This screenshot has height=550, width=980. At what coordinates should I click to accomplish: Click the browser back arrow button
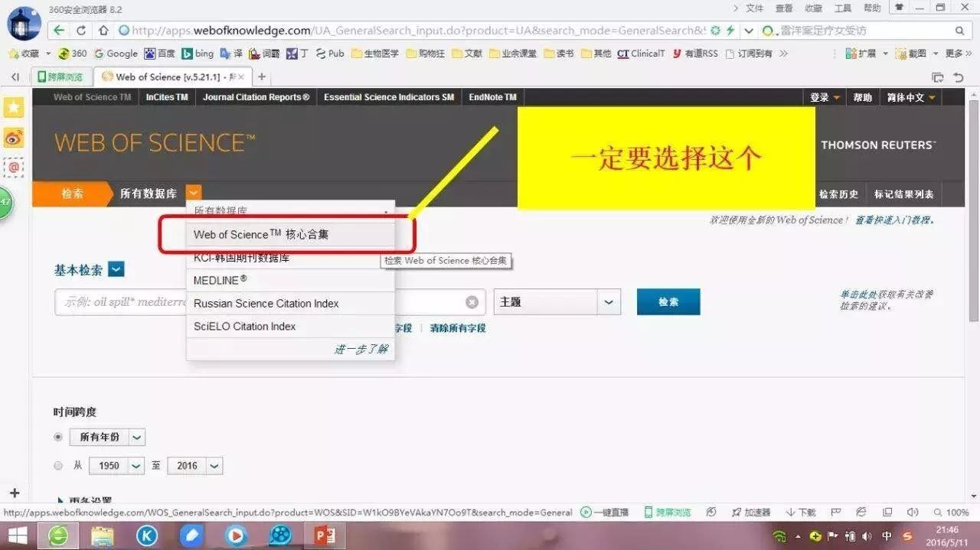tap(59, 31)
